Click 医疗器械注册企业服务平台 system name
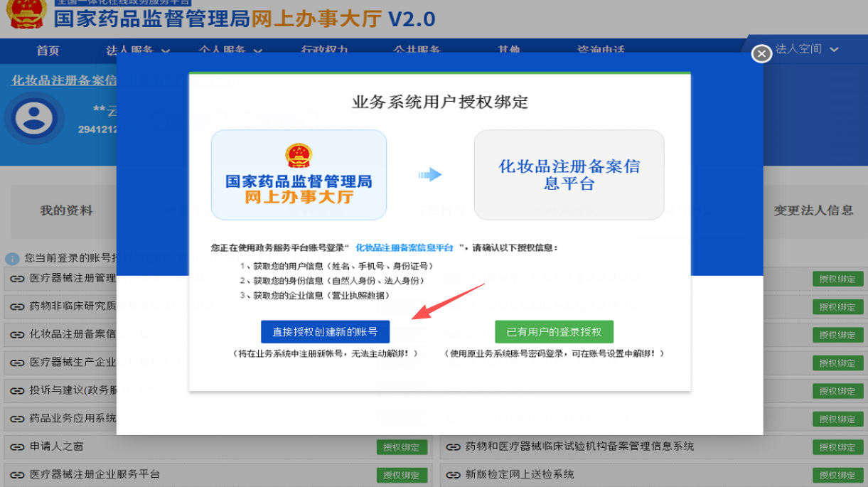Screen dimensions: 868x487 (95, 474)
